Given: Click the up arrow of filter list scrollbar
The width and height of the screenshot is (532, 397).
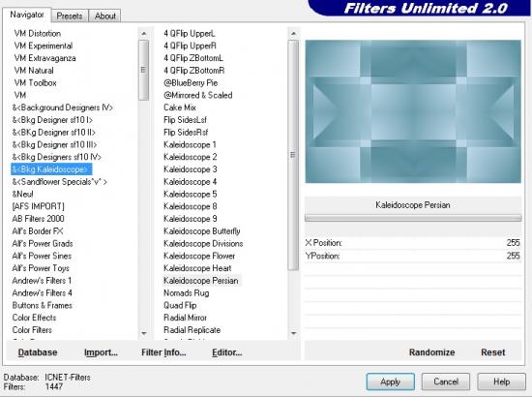Looking at the screenshot, I should click(x=293, y=34).
